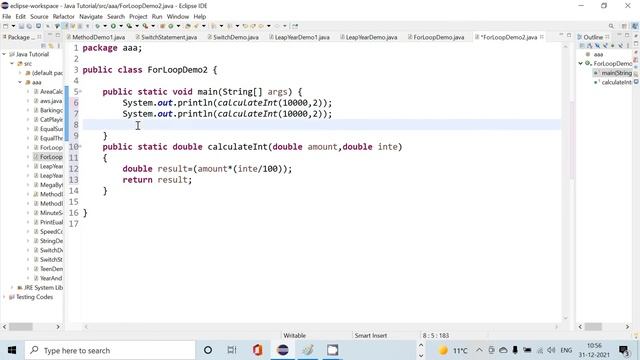Image resolution: width=640 pixels, height=360 pixels.
Task: Select the Java perspective icon
Action: tap(635, 26)
